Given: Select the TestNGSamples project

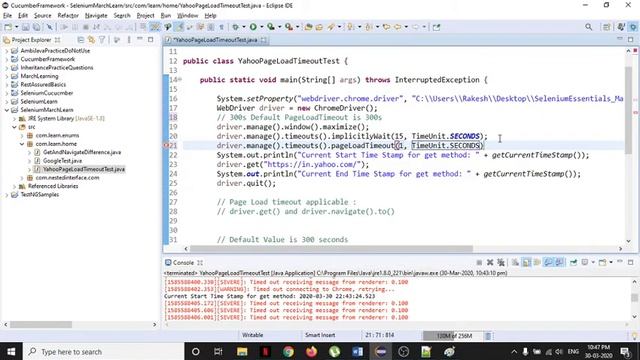Looking at the screenshot, I should [40, 195].
